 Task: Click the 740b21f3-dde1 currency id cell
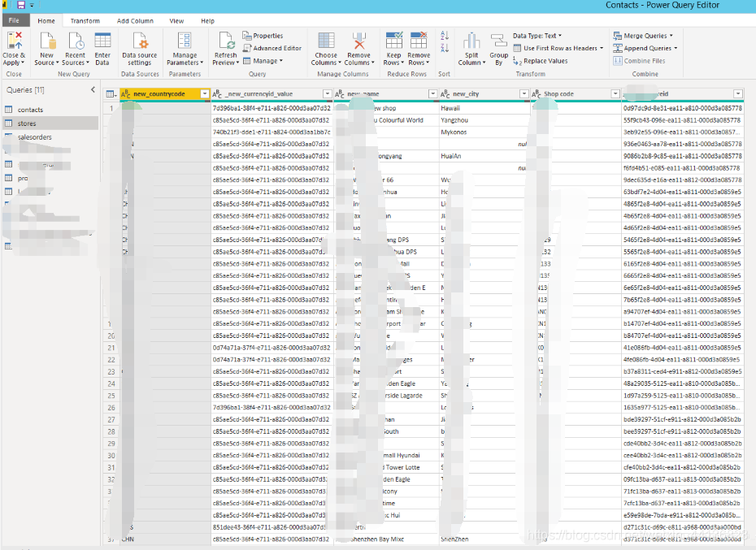tap(272, 132)
